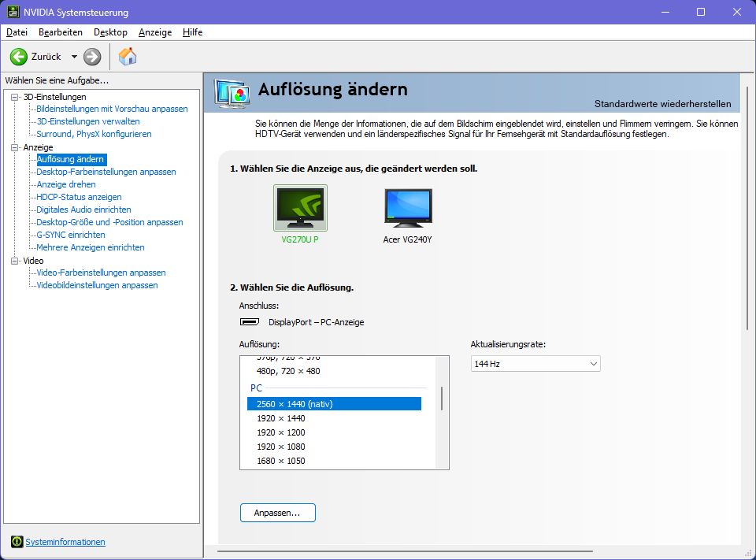Open the Hilfe menu
Screen dimensions: 756x560
coord(192,32)
